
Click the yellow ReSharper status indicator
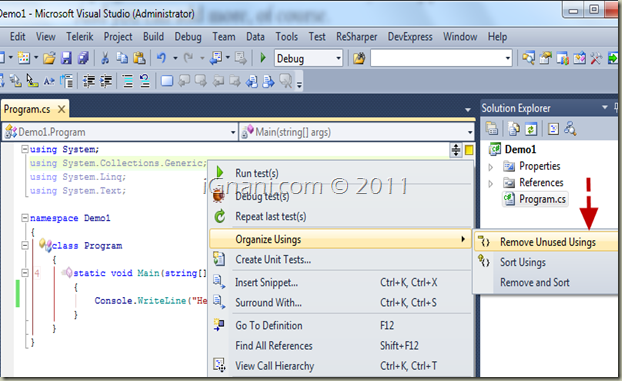(x=469, y=150)
